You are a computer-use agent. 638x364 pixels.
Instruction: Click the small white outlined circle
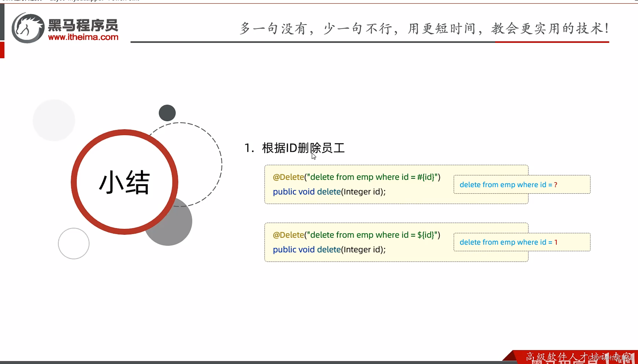pyautogui.click(x=74, y=244)
